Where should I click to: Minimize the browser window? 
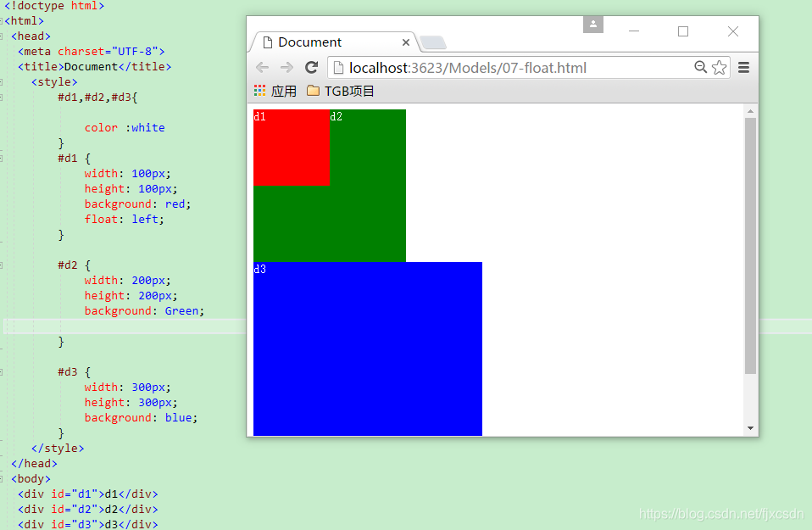634,31
